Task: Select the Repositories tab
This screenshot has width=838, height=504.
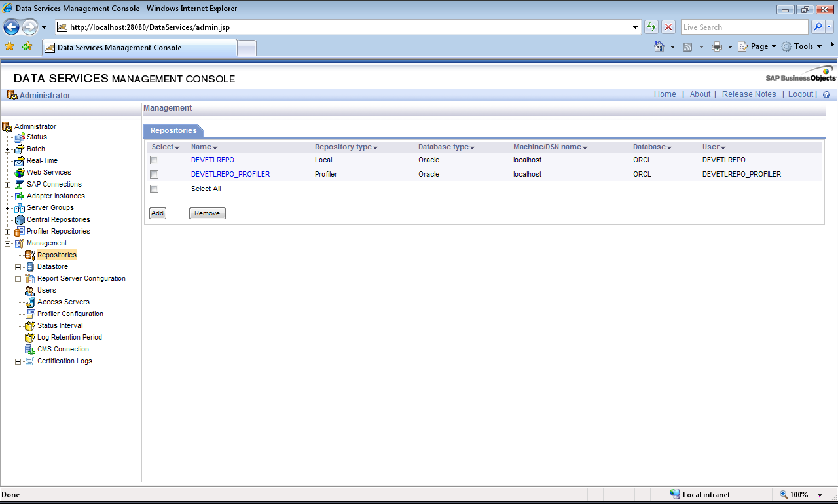Action: pyautogui.click(x=173, y=131)
